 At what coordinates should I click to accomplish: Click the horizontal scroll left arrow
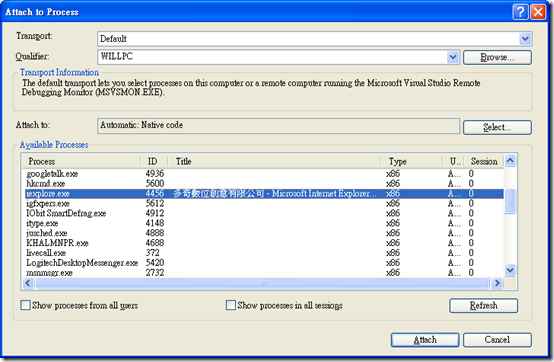[28, 283]
